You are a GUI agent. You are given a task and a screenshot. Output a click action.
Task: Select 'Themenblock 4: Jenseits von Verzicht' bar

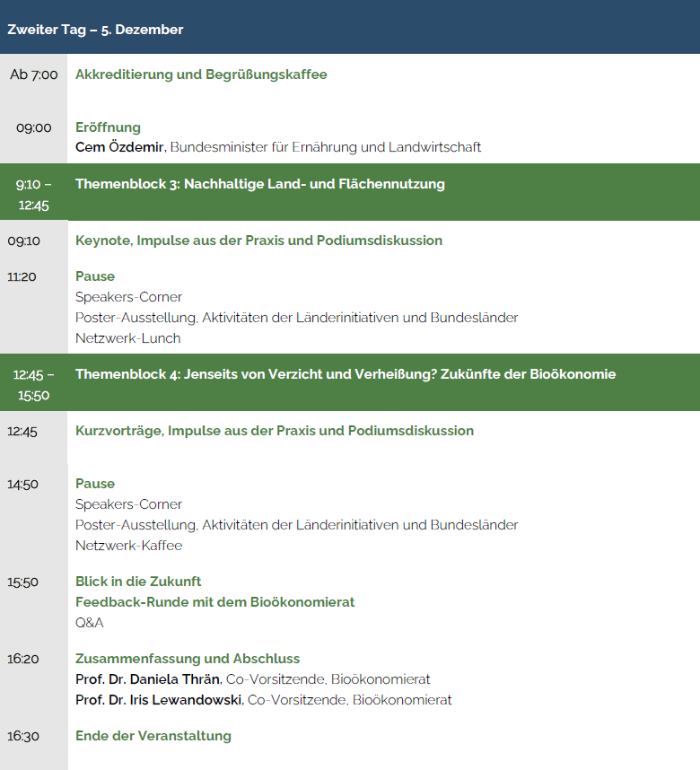(346, 374)
